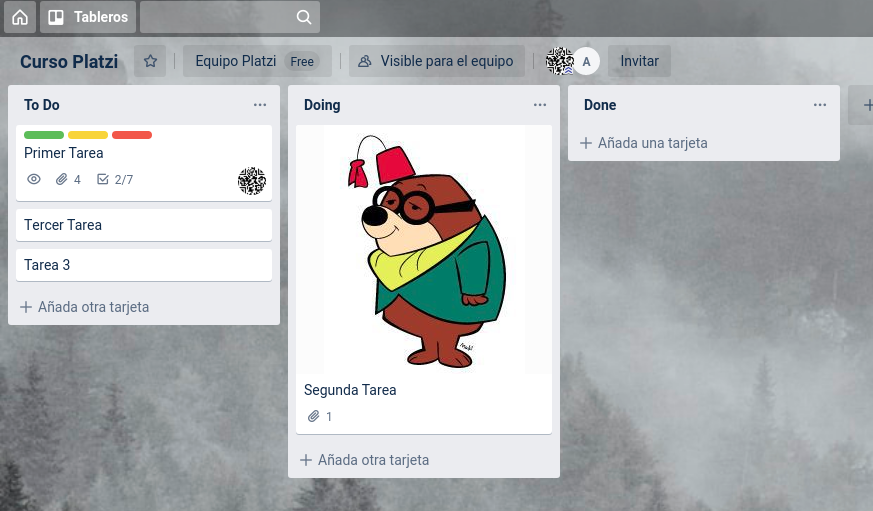Click the yellow label on Primer Tarea
Viewport: 873px width, 511px height.
point(88,135)
